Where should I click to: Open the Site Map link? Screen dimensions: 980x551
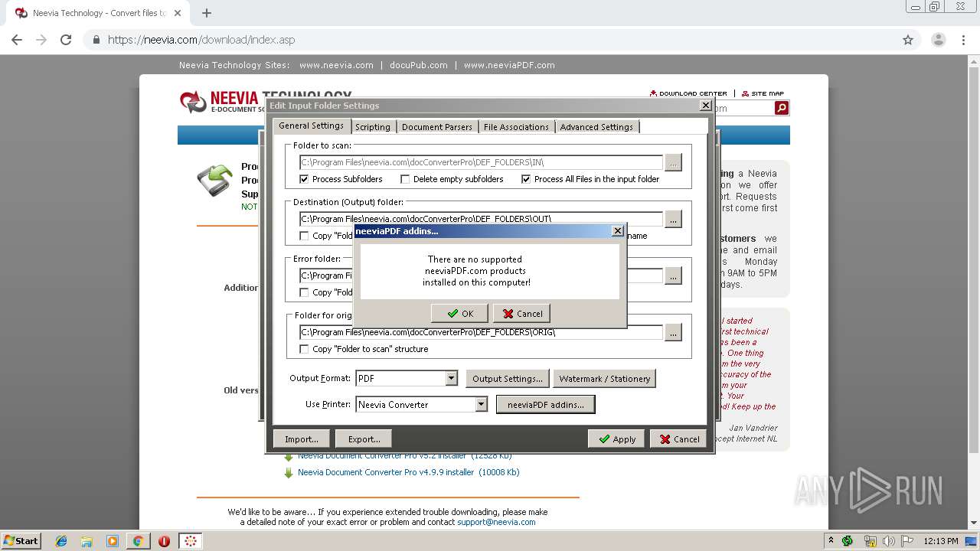tap(763, 93)
